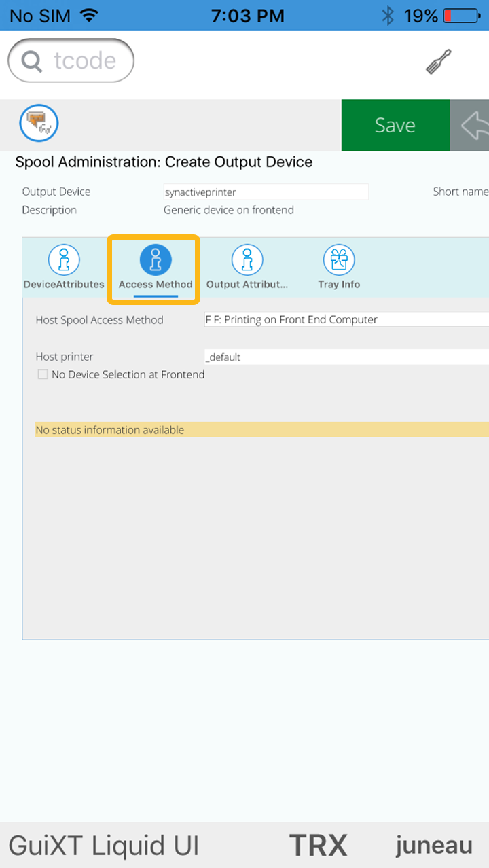Viewport: 489px width, 868px height.
Task: Tap the No status information available bar
Action: coord(261,430)
